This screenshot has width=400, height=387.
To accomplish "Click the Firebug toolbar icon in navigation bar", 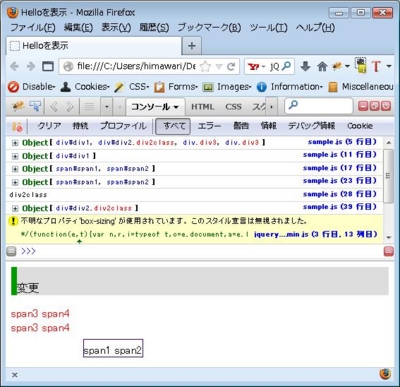I will 337,66.
